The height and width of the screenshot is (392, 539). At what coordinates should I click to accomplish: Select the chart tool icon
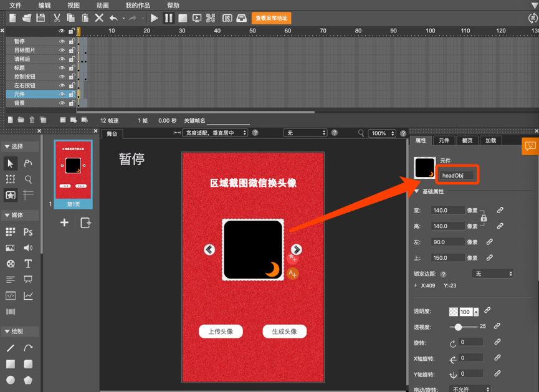[x=28, y=295]
